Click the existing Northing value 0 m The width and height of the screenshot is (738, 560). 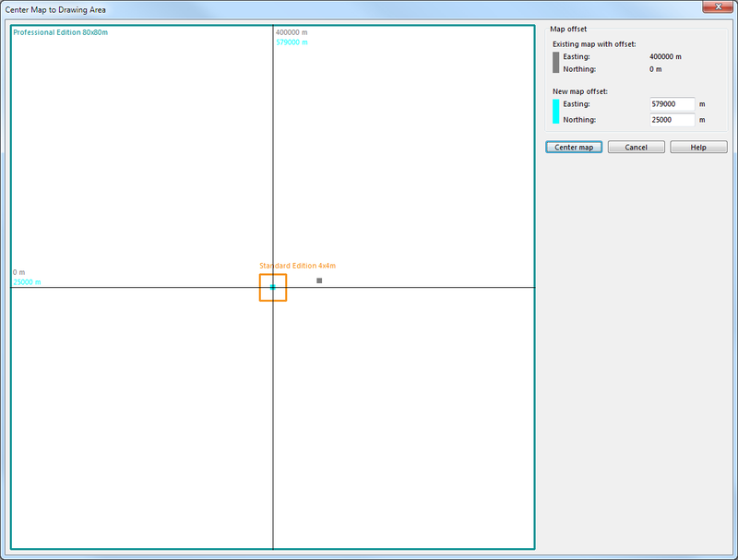tap(655, 69)
